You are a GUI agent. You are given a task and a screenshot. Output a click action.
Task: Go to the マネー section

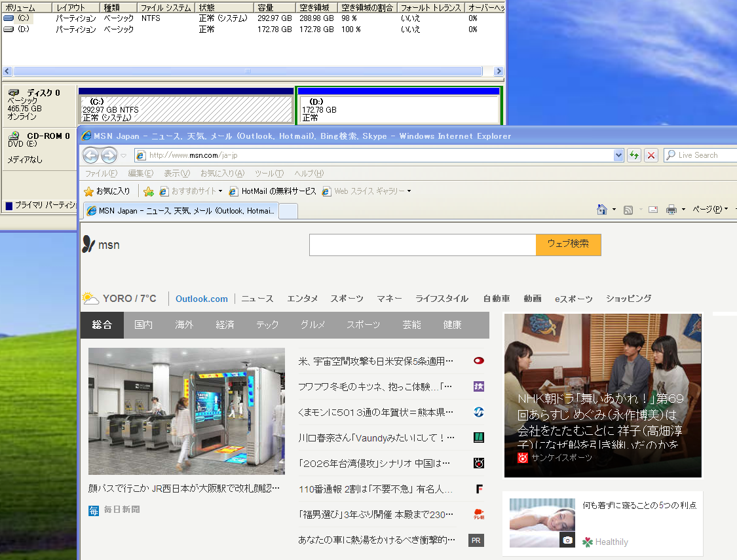[x=389, y=299]
